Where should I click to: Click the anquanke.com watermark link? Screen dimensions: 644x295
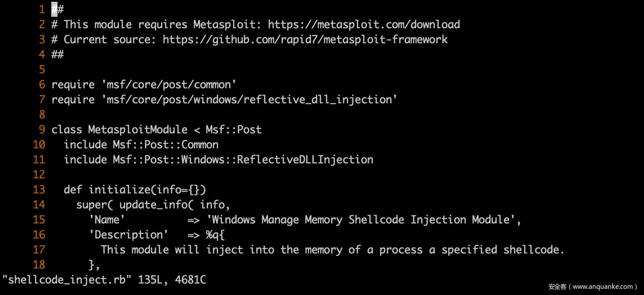593,287
